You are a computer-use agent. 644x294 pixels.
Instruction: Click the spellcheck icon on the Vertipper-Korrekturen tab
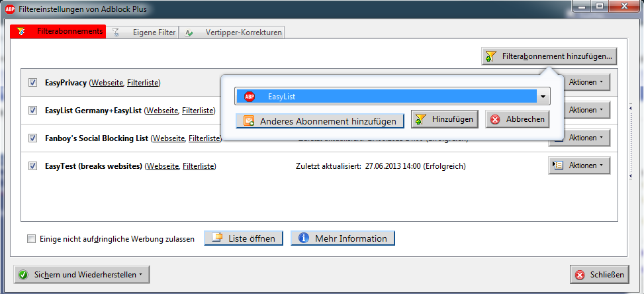(x=189, y=33)
